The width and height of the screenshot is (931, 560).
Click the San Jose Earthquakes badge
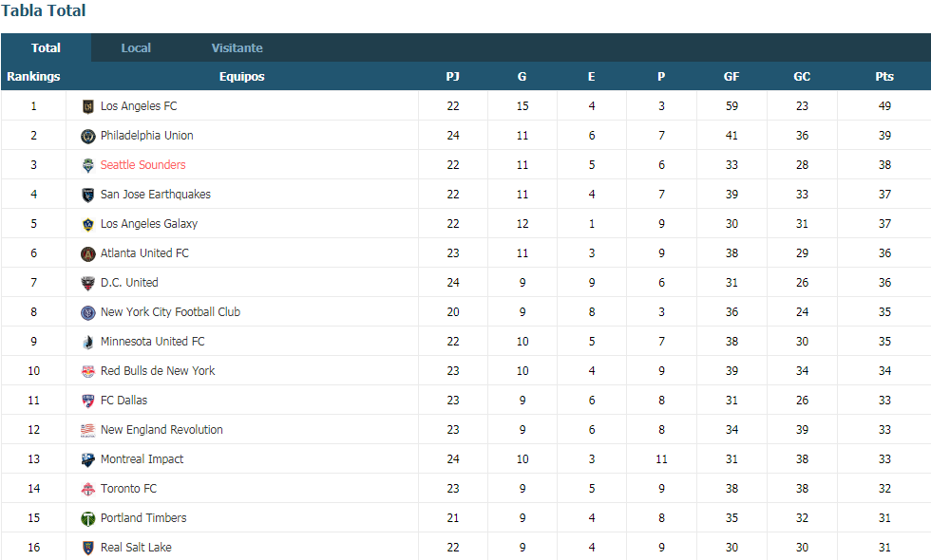(x=87, y=196)
